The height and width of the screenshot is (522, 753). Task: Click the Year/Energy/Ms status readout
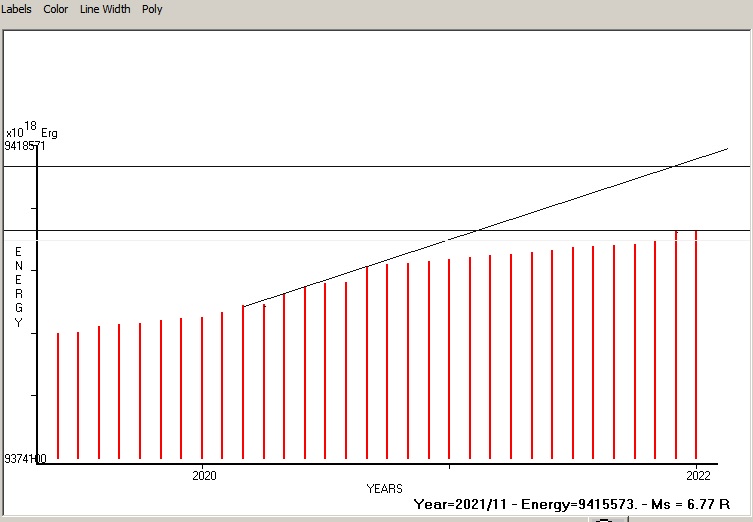coord(571,505)
